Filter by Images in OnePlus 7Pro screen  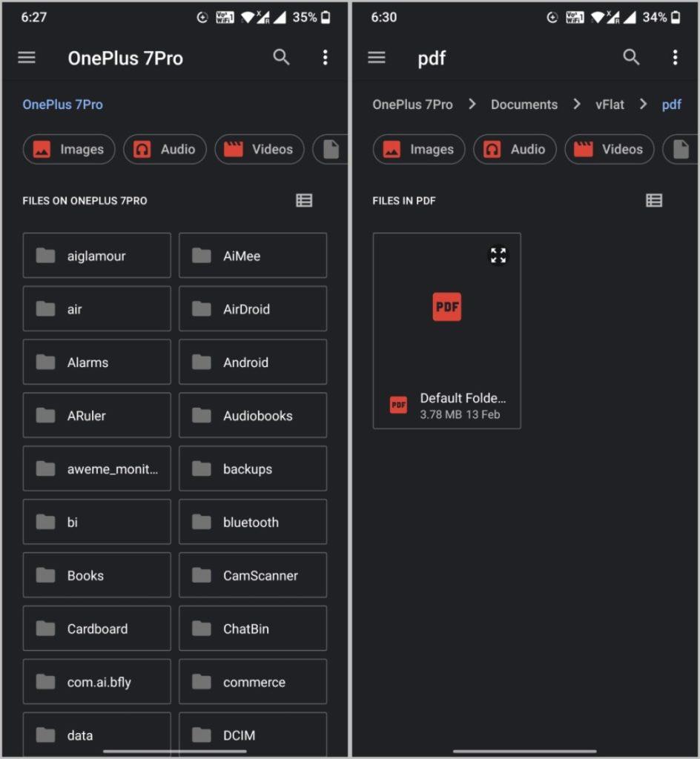(69, 149)
